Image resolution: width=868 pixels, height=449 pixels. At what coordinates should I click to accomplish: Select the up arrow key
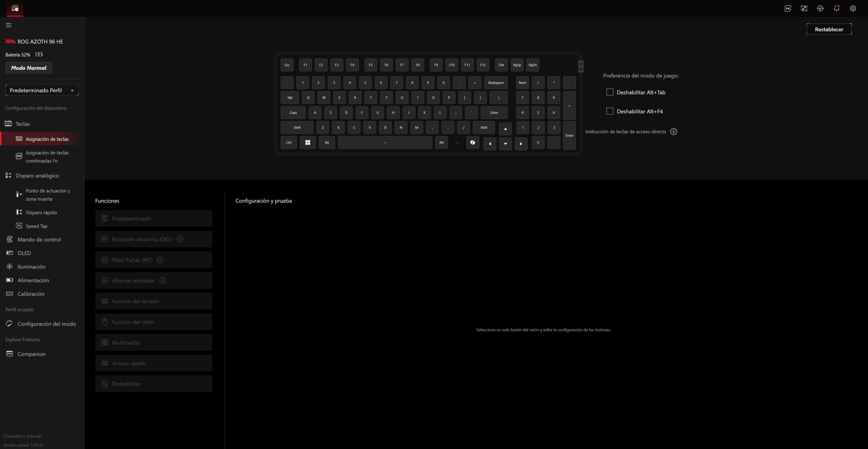click(505, 129)
